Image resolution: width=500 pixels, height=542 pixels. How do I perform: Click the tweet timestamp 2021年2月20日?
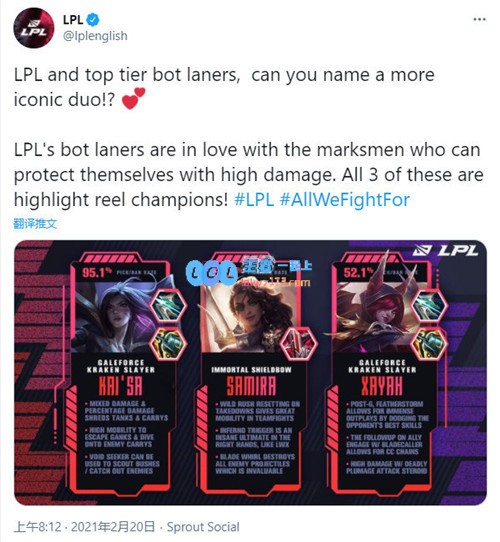[x=113, y=527]
